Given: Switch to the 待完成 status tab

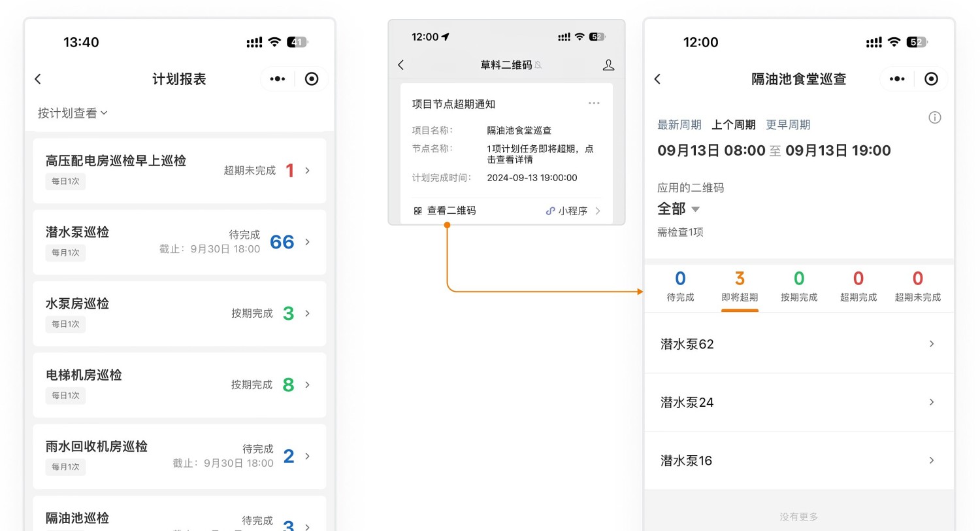Looking at the screenshot, I should point(680,287).
